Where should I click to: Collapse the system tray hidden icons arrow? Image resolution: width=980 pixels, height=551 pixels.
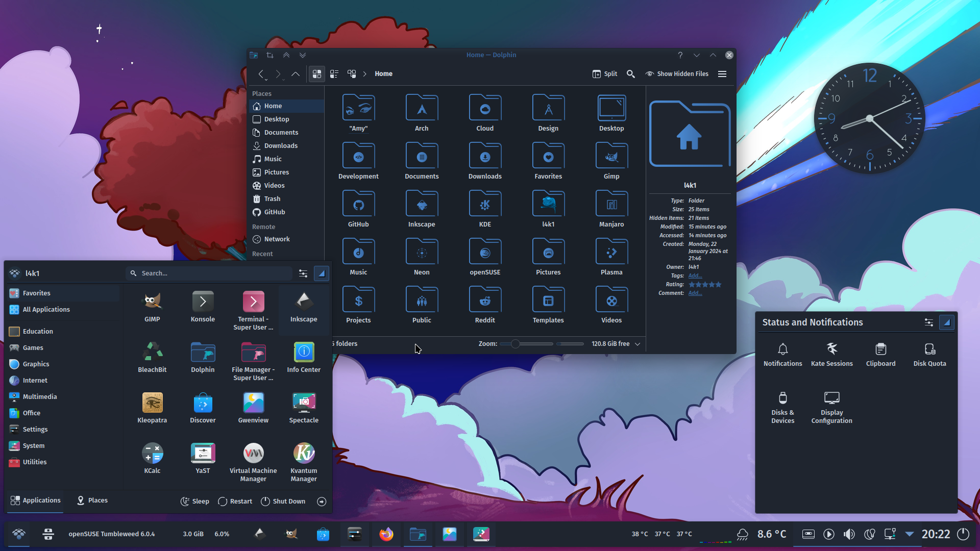(910, 534)
